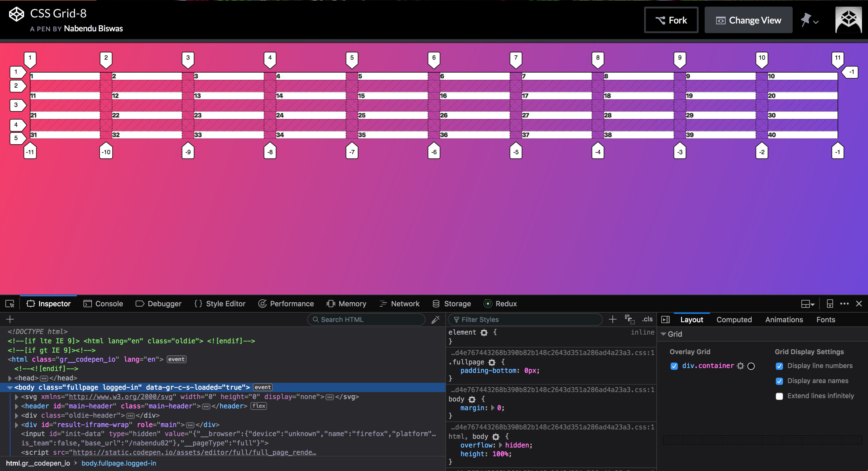Select body.fullpage.logged-in breadcrumb
This screenshot has height=471, width=868.
[119, 463]
